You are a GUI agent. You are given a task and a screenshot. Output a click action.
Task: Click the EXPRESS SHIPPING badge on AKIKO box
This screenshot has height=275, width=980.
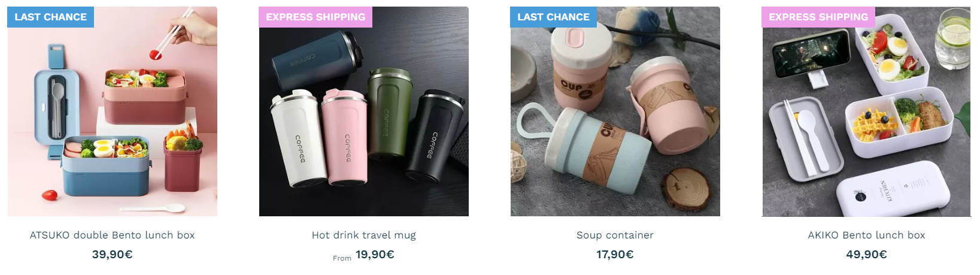tap(818, 17)
